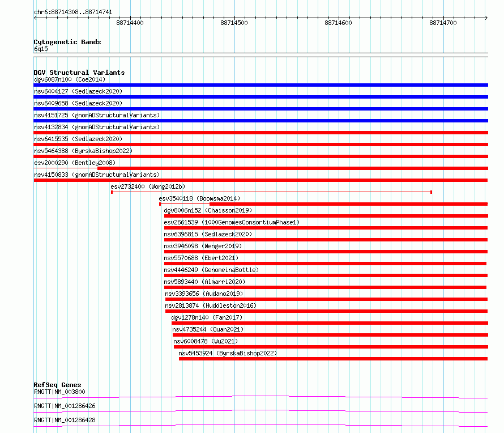Click the red bar under nsv5453924
Viewport: 504px width, 433px height.
tap(334, 359)
